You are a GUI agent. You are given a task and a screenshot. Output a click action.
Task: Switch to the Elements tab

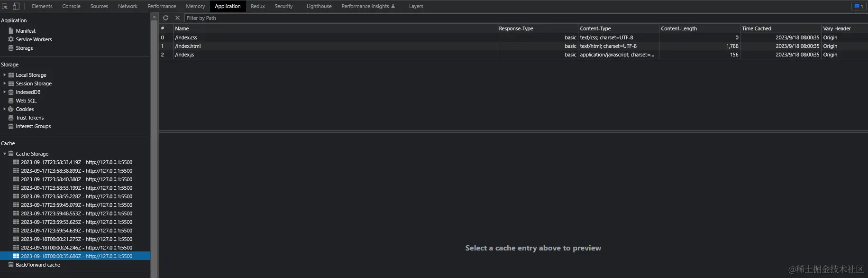point(42,6)
